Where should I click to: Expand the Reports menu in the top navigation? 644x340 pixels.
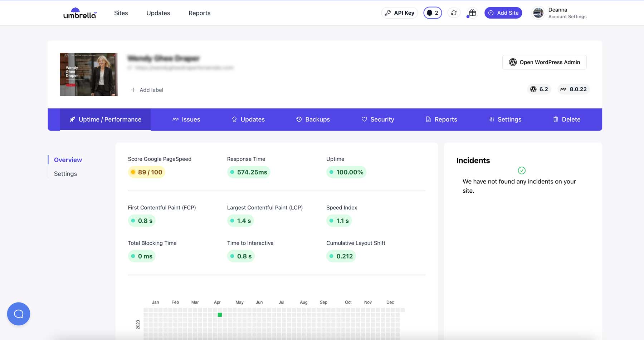pyautogui.click(x=199, y=13)
